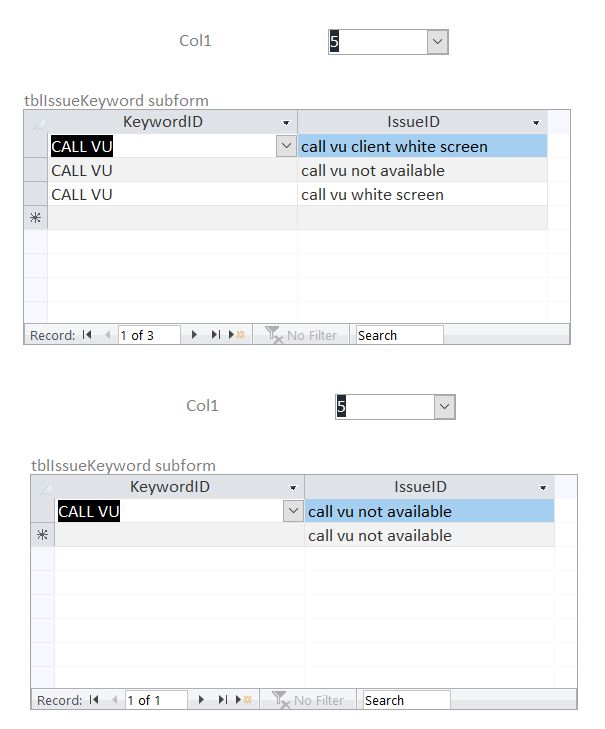Click upper Col1 label
This screenshot has height=729, width=605.
tap(195, 40)
